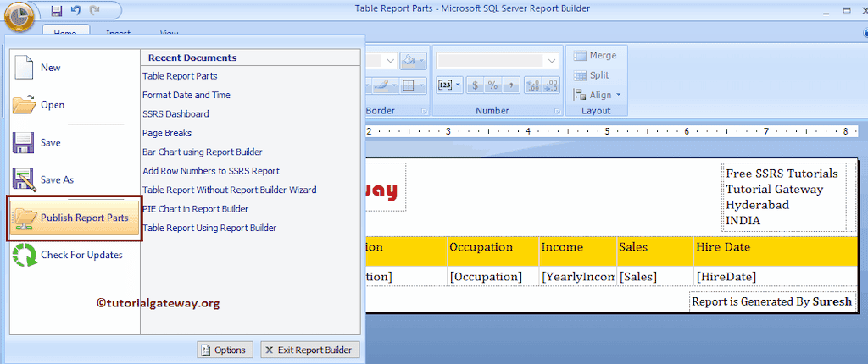
Task: Click the greyed Redo arrow icon
Action: (95, 10)
